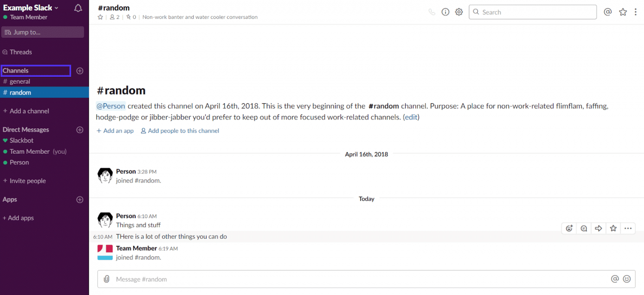Share the hovered message with arrow icon
This screenshot has height=295, width=644.
(x=598, y=228)
